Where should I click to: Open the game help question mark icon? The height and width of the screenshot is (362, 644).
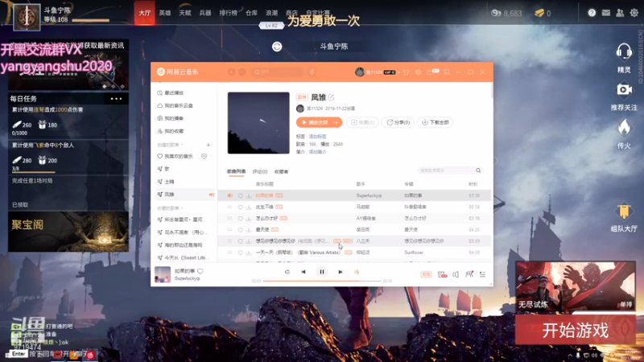(x=592, y=13)
